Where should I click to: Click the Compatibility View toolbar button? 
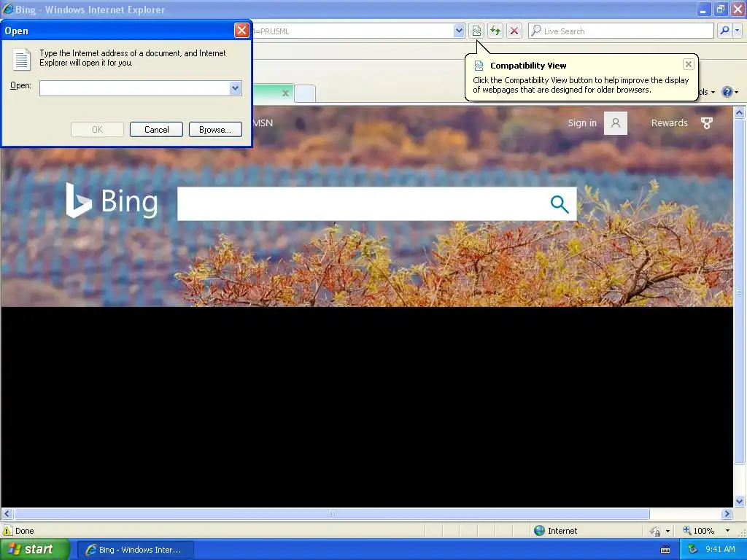pos(476,31)
